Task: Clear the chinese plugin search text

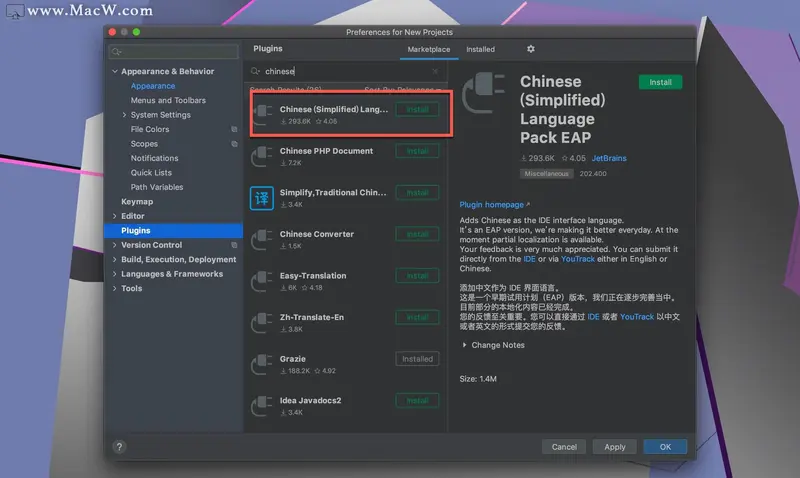Action: pos(435,71)
